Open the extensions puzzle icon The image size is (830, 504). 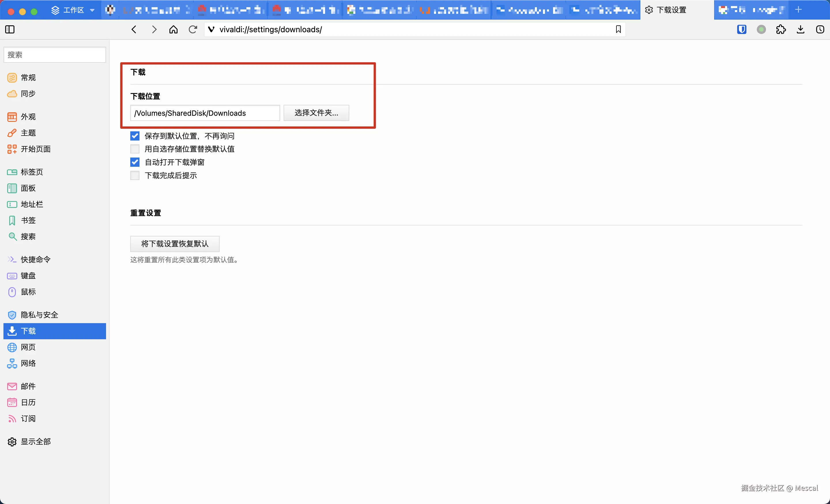(781, 30)
